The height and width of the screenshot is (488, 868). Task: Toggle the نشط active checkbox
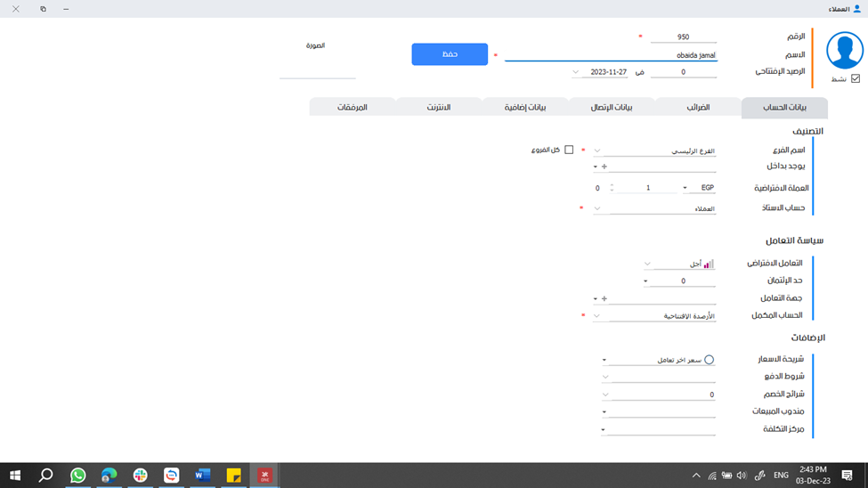tap(856, 78)
